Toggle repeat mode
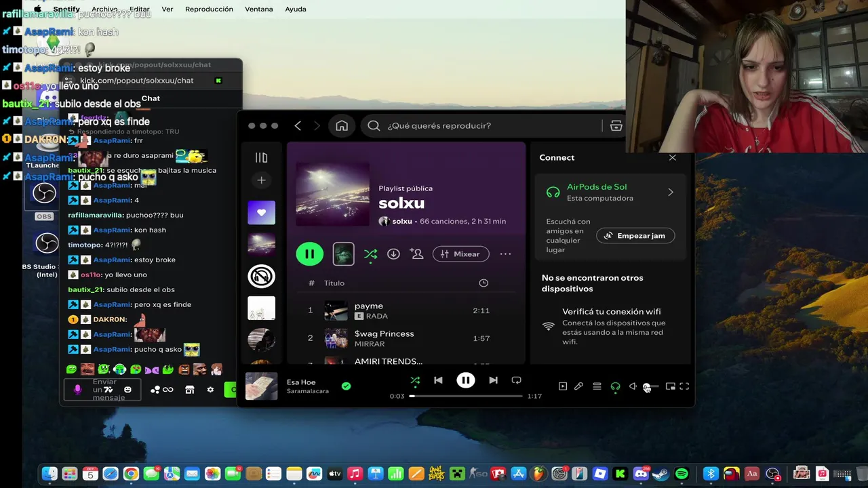 516,380
